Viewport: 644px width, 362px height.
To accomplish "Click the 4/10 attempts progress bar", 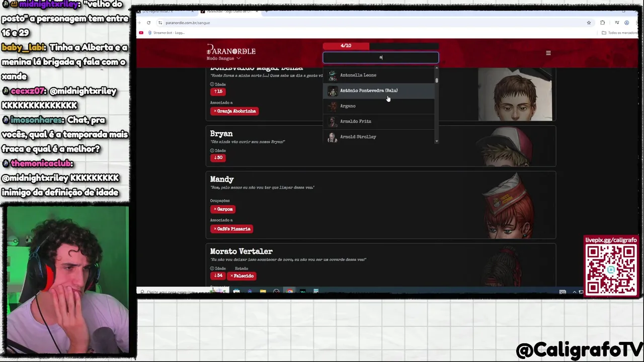I will tap(380, 46).
